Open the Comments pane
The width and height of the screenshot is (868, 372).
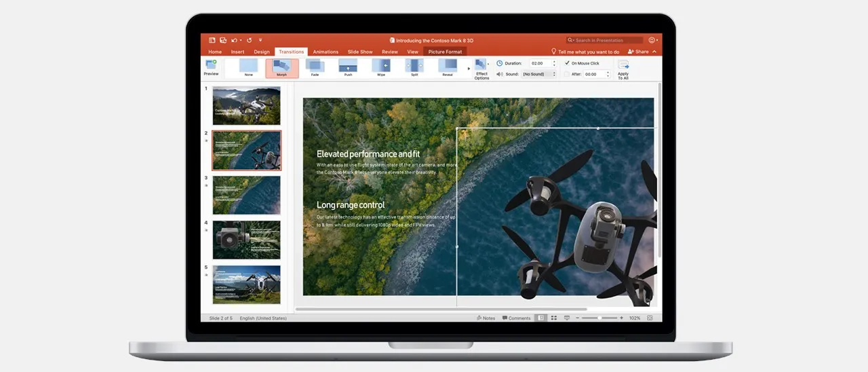pos(517,318)
